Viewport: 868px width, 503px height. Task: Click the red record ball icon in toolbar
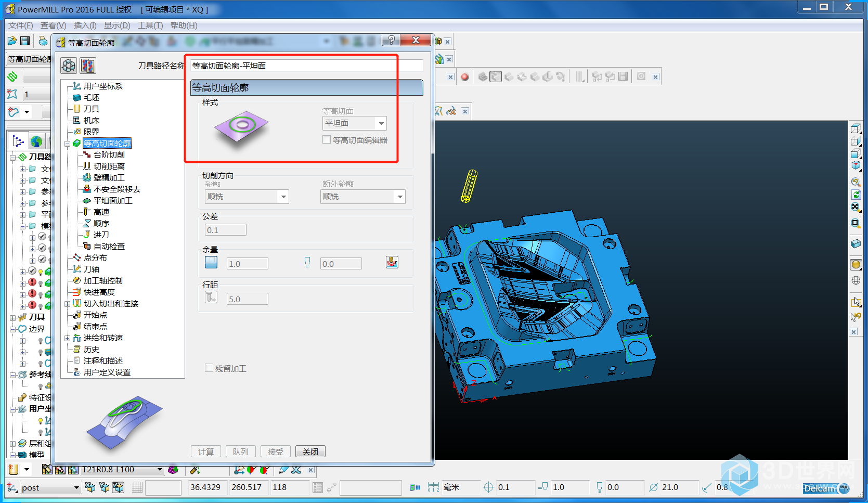click(465, 77)
